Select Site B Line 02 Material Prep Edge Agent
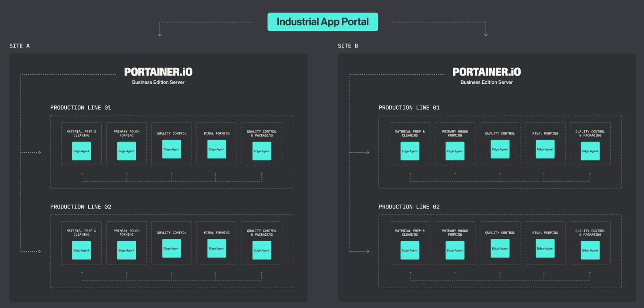 pyautogui.click(x=410, y=250)
